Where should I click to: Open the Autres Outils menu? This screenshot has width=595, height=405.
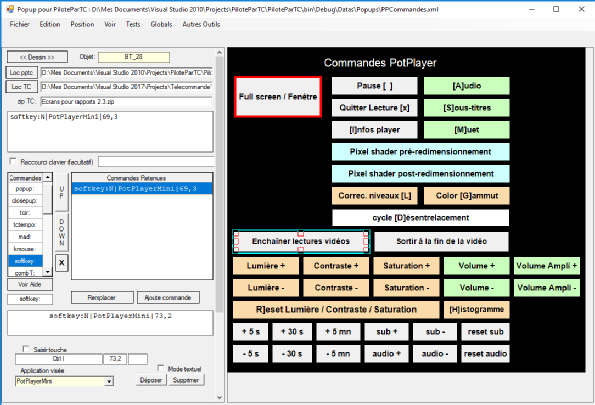[201, 24]
